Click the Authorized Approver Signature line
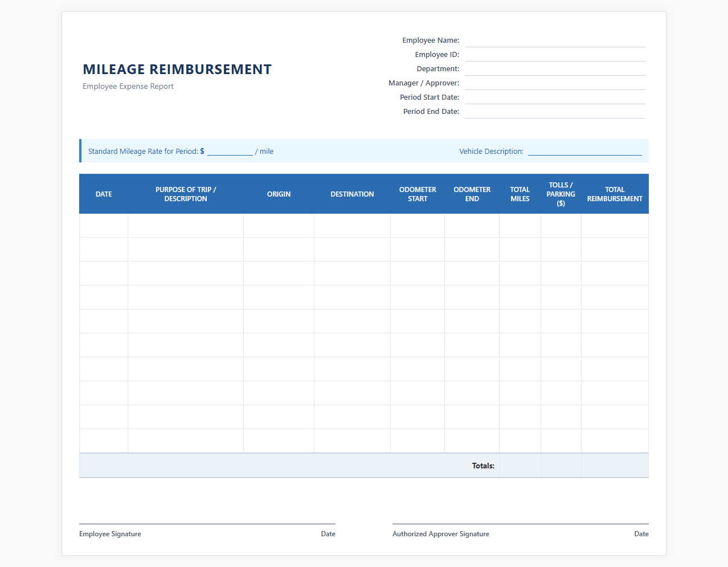 tap(521, 524)
